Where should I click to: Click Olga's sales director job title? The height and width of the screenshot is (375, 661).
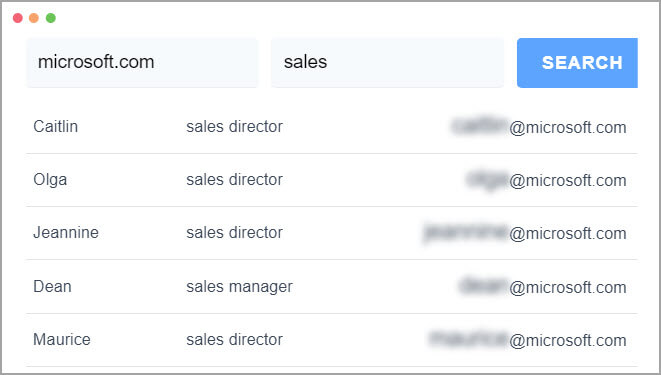click(x=234, y=179)
